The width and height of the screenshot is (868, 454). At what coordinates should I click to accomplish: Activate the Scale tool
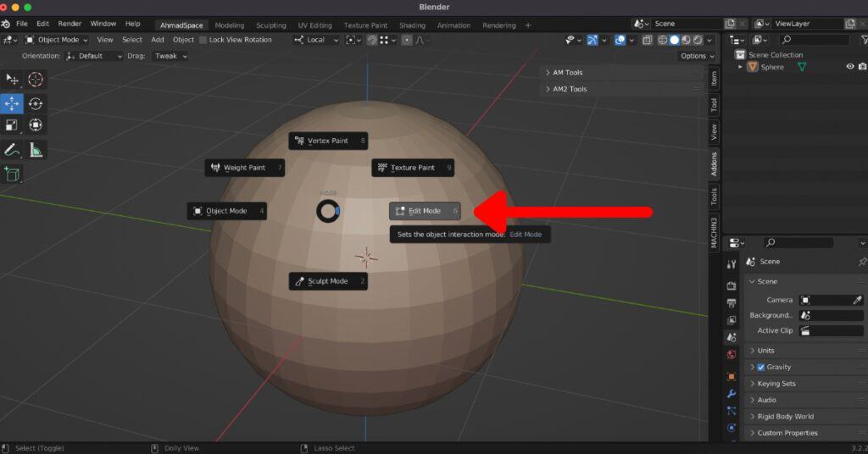12,125
